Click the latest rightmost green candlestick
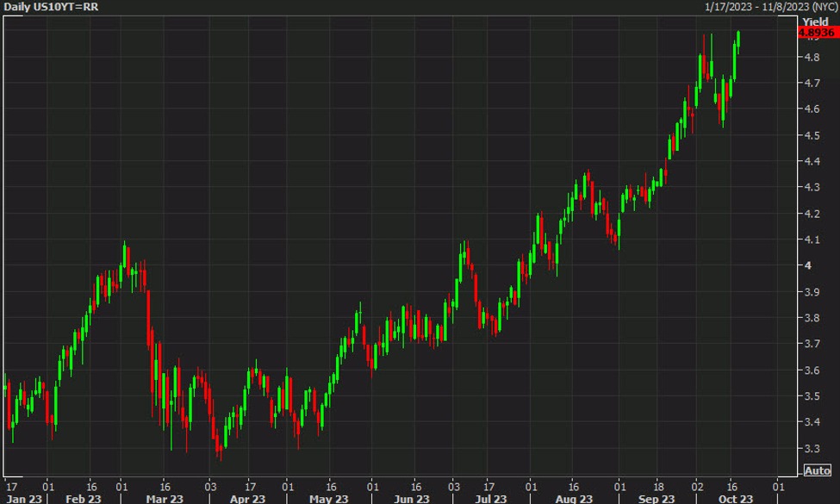 [x=739, y=40]
